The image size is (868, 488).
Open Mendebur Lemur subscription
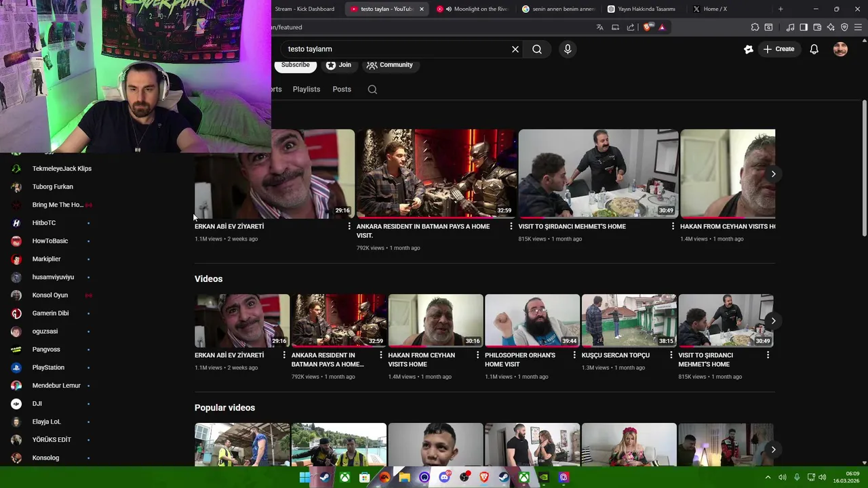[56, 386]
